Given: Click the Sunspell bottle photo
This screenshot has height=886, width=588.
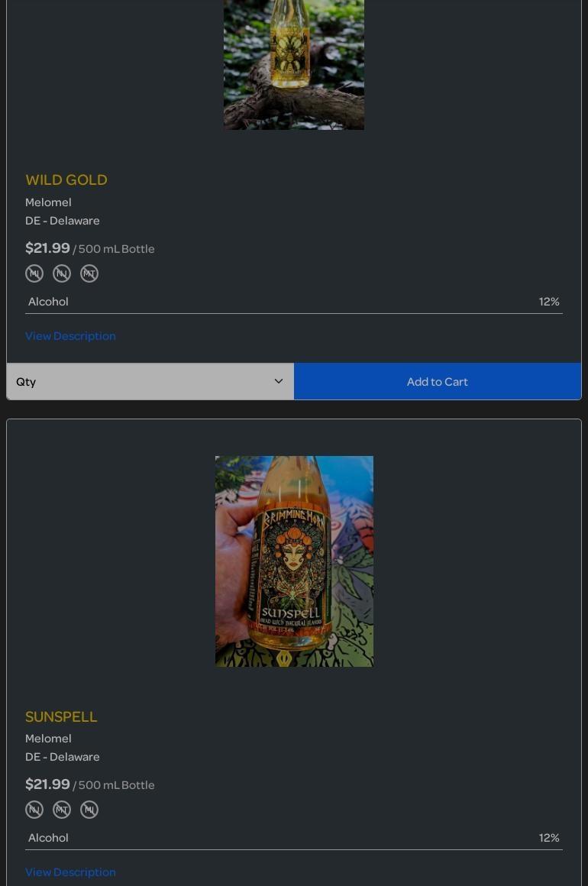Looking at the screenshot, I should (294, 561).
